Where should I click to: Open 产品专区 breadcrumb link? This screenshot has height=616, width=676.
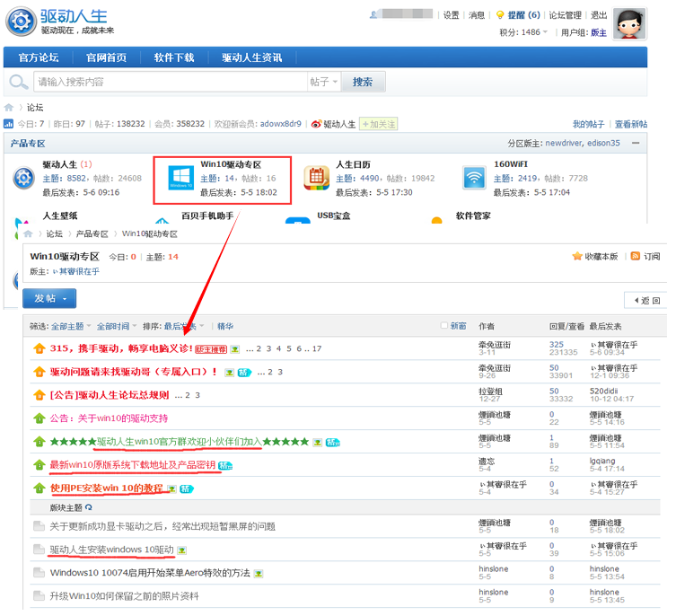click(93, 236)
